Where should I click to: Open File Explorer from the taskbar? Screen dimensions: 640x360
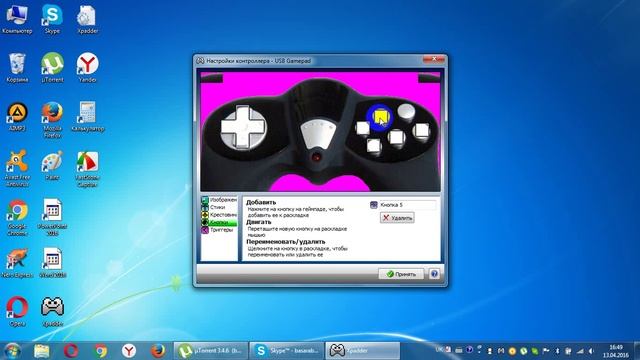coord(42,351)
